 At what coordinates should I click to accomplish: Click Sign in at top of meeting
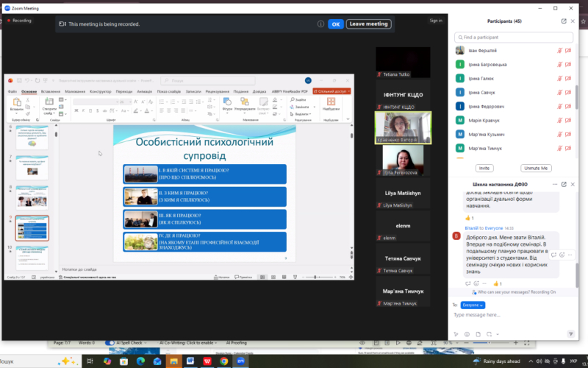click(x=436, y=21)
